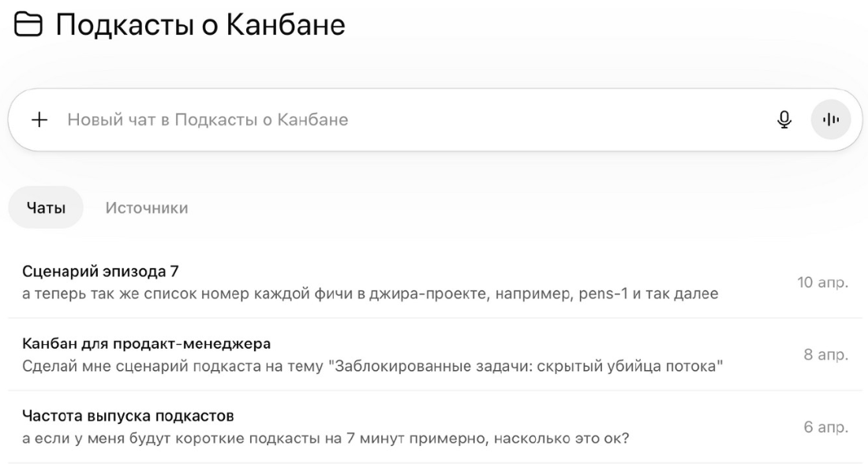Open the Частота выпуска подкастов chat
Viewport: 868px width, 464px height.
click(434, 427)
